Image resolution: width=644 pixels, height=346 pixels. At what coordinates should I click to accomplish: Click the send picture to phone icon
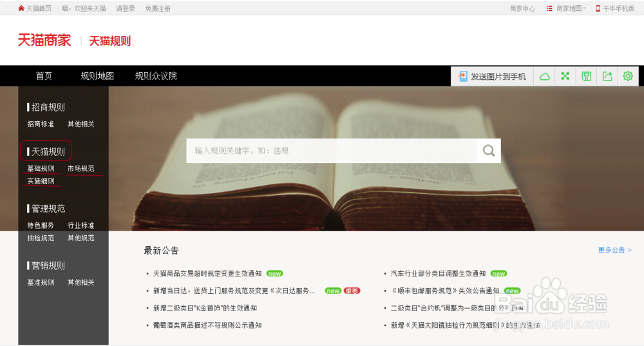point(463,76)
